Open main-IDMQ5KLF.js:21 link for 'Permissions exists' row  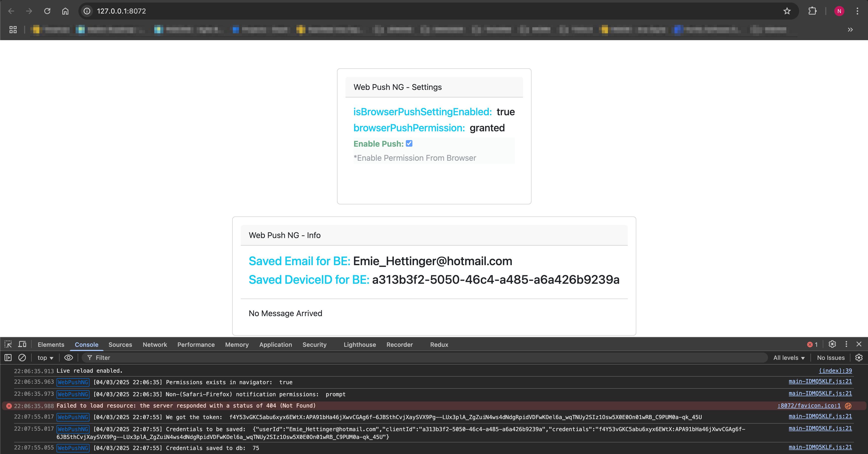click(820, 381)
